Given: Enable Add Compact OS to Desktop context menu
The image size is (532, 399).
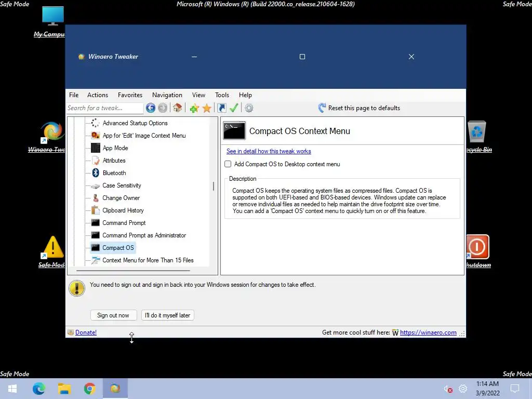Looking at the screenshot, I should 228,164.
